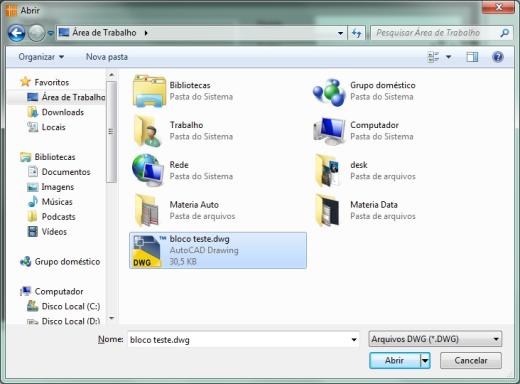Select the Computador icon in file list

point(329,131)
